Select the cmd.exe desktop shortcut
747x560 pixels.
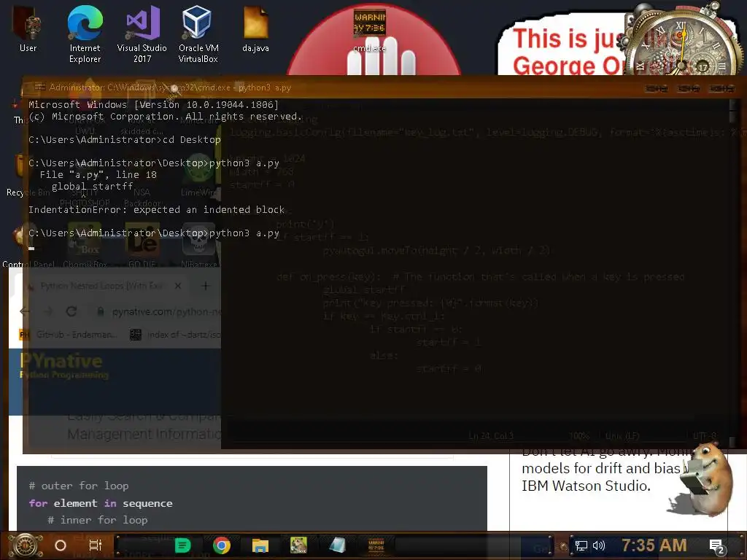coord(370,31)
